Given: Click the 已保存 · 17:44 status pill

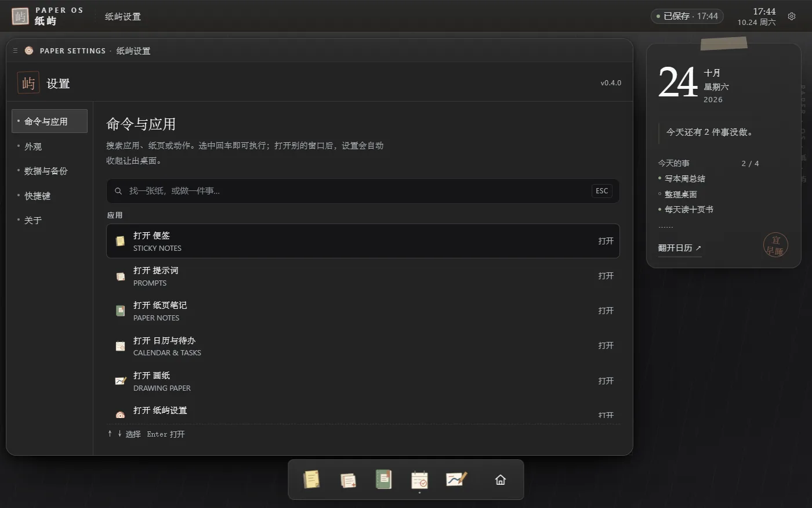Looking at the screenshot, I should tap(687, 16).
